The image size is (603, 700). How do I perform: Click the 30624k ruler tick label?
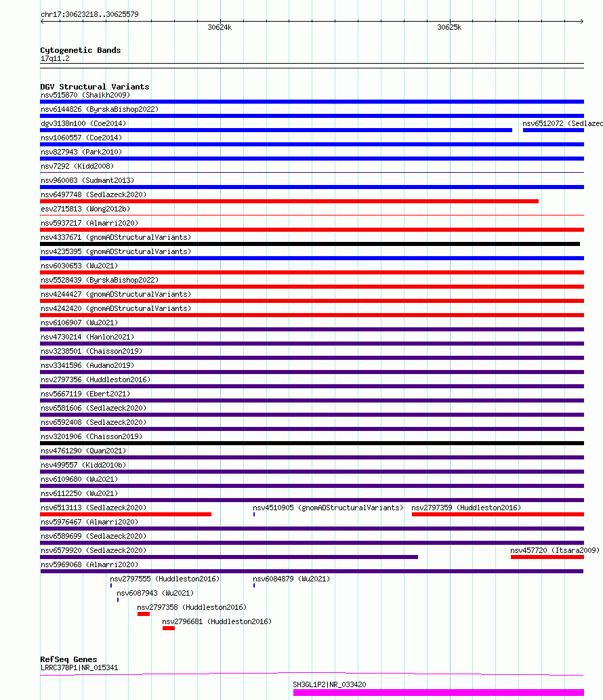click(220, 28)
